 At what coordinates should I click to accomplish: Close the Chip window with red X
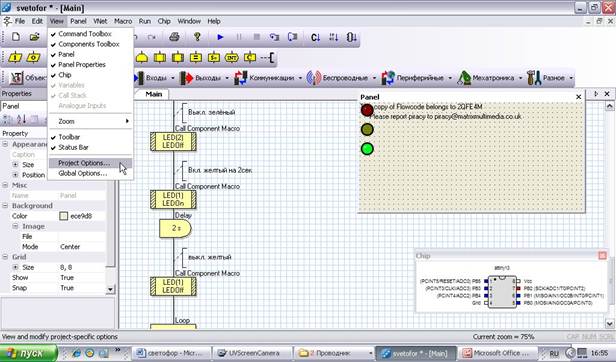(x=602, y=255)
